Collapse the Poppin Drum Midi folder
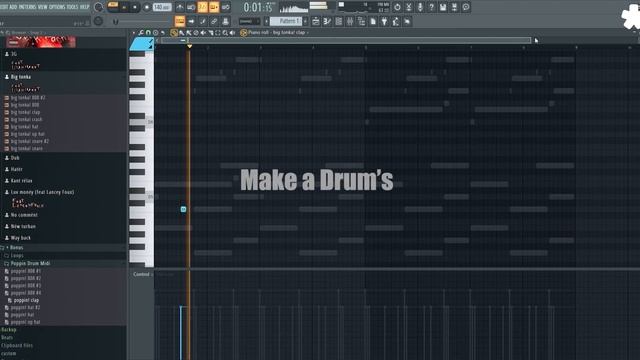 (x=30, y=264)
